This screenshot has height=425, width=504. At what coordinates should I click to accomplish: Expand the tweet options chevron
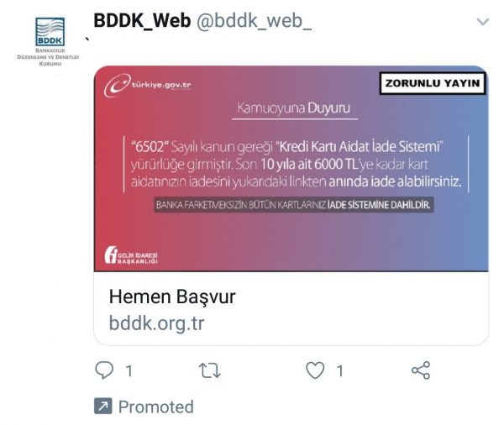click(x=483, y=22)
